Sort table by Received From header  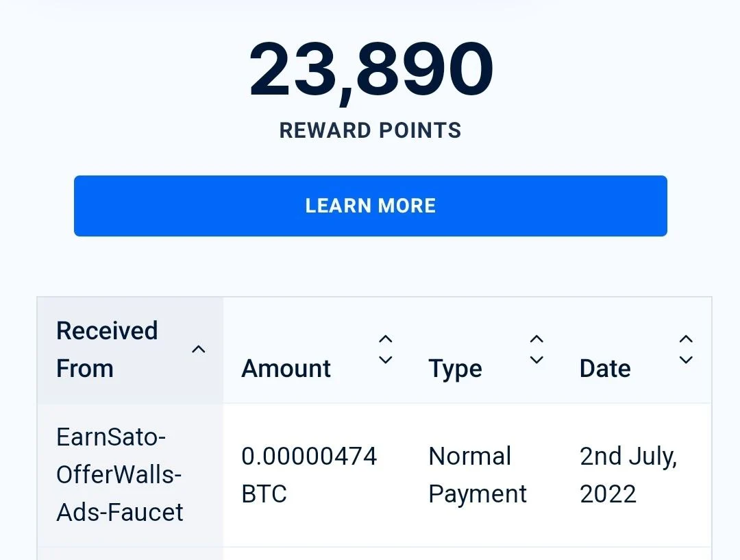click(107, 350)
